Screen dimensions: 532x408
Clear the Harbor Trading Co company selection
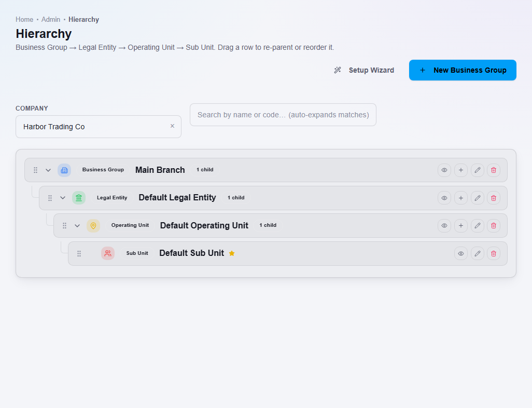coord(172,126)
